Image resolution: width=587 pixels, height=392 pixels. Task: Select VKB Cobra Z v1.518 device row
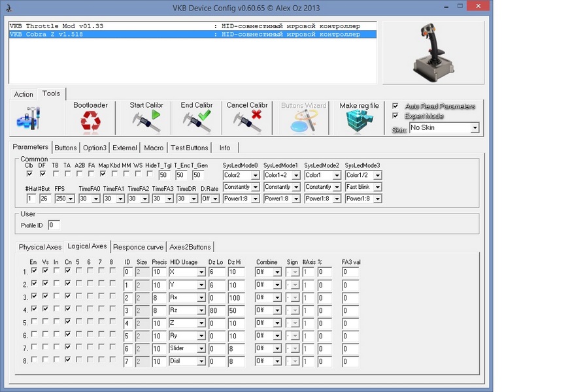point(192,35)
